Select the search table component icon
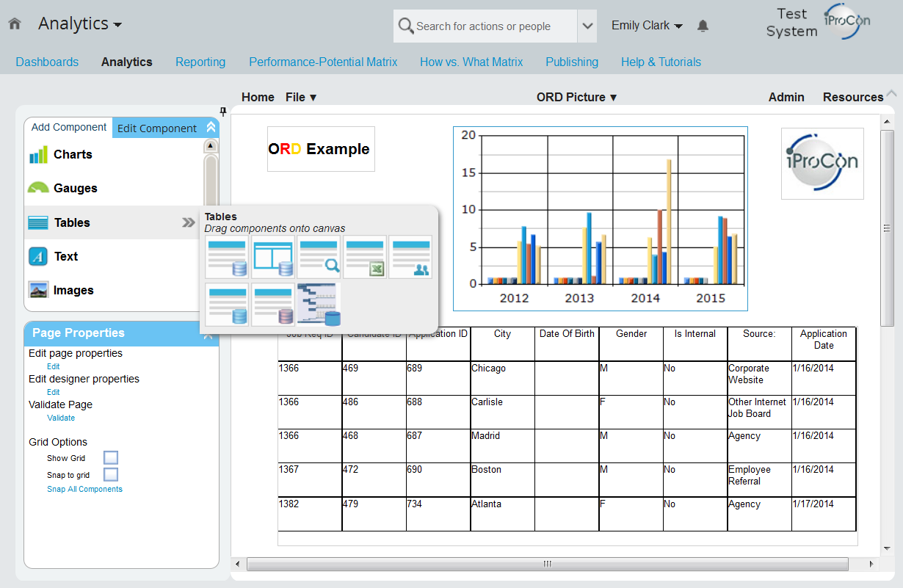The image size is (903, 588). (x=319, y=257)
